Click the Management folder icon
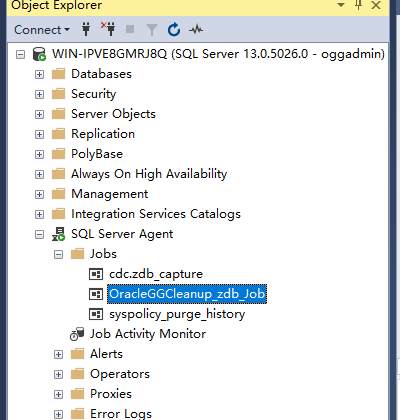The image size is (400, 420). pyautogui.click(x=59, y=194)
